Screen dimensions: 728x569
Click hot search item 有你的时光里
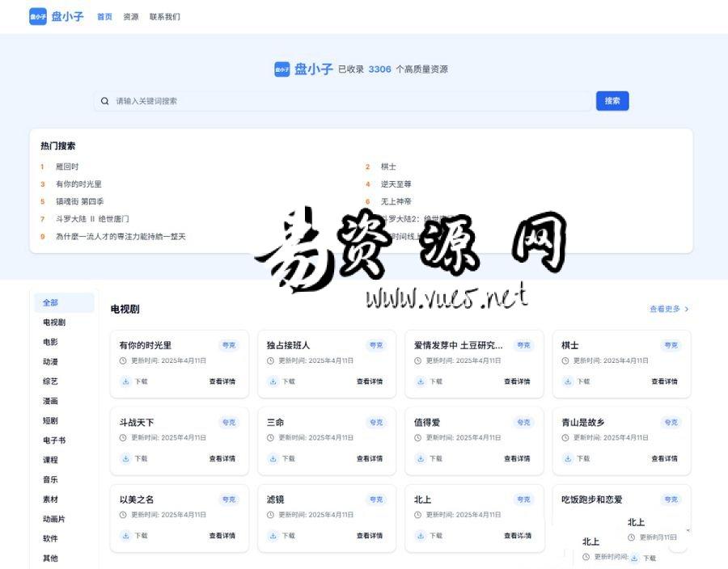pos(78,184)
